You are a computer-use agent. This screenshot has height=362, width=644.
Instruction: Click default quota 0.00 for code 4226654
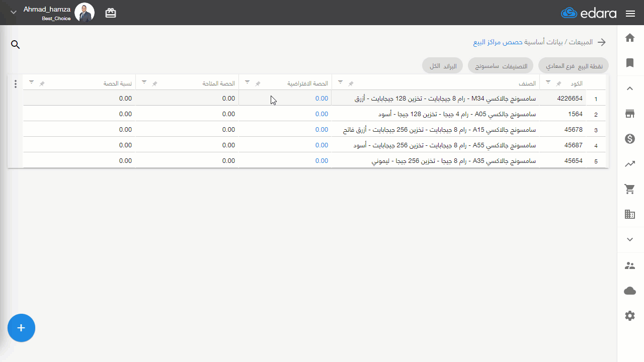click(x=321, y=99)
